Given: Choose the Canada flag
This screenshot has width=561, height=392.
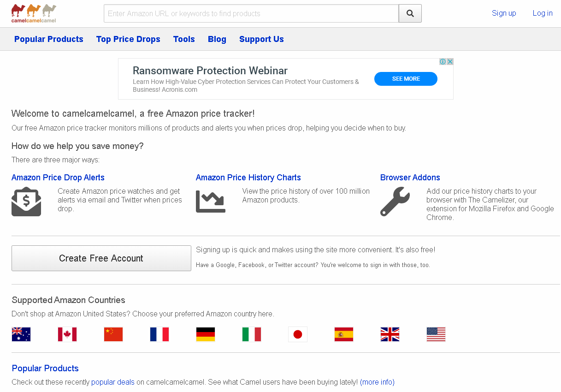Looking at the screenshot, I should point(67,334).
